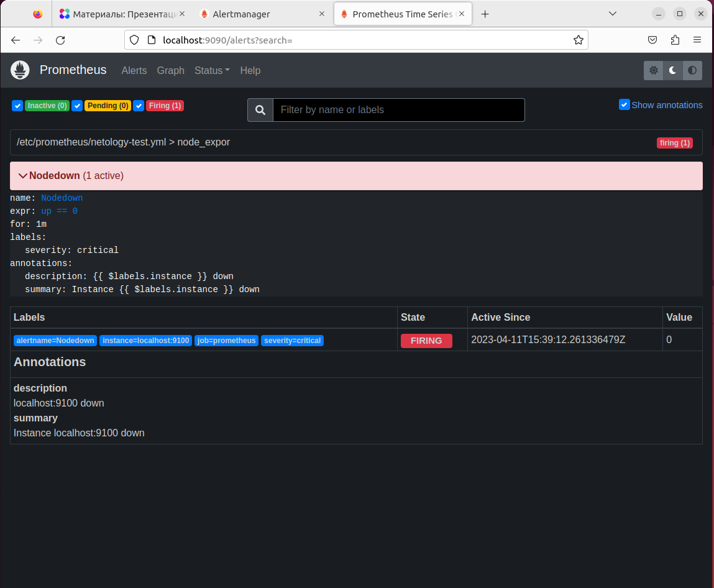Open the Firefox application menu
This screenshot has width=714, height=588.
[697, 40]
